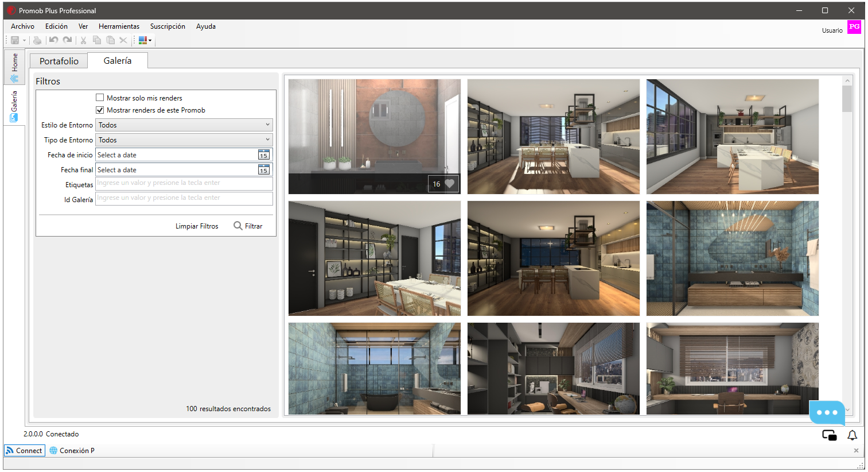Screen dimensions: 868x472
Task: Open the Edición menu
Action: [x=56, y=26]
